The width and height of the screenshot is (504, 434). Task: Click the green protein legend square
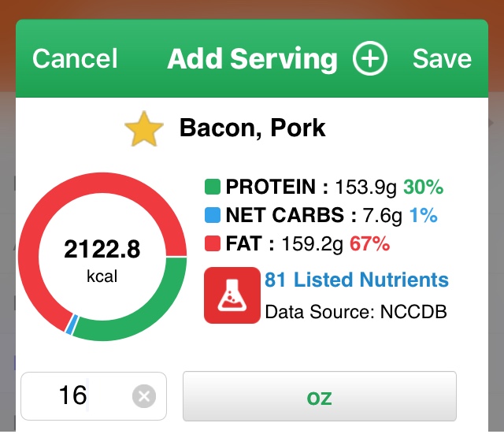(x=212, y=187)
